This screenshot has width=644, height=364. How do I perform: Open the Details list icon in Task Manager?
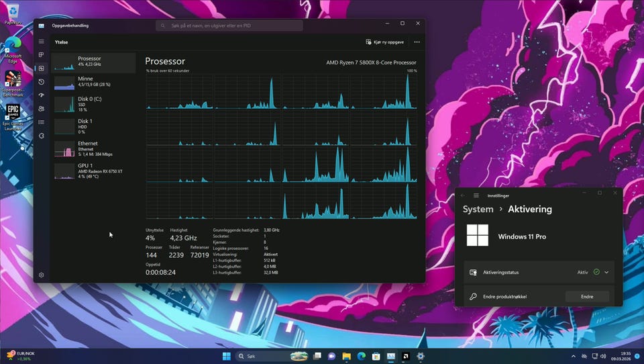click(x=41, y=122)
